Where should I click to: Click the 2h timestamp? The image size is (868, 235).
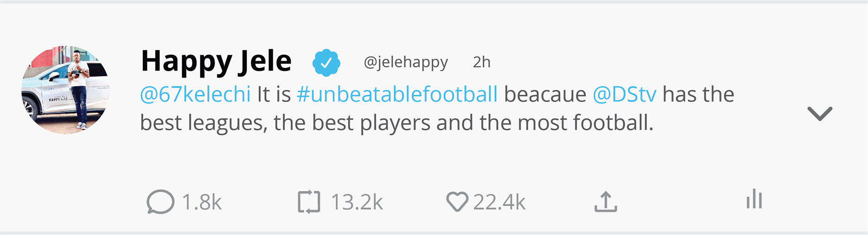pyautogui.click(x=481, y=62)
